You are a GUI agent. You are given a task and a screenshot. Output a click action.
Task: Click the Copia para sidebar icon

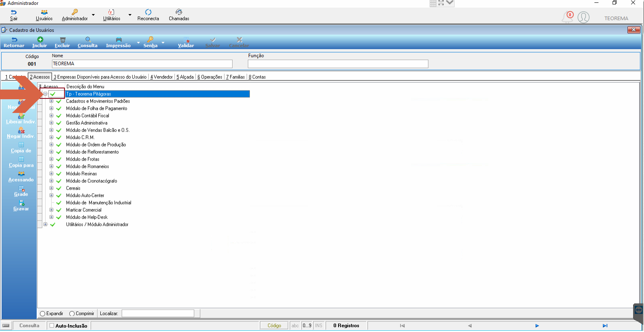point(21,159)
